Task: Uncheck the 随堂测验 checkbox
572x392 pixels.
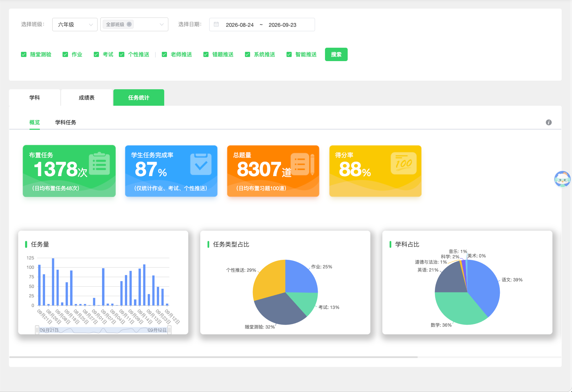Action: [24, 54]
